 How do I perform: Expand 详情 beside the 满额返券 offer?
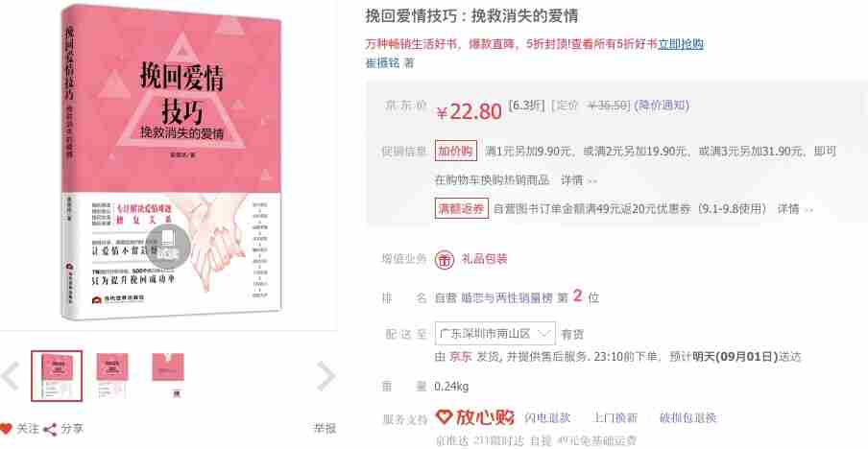click(795, 209)
